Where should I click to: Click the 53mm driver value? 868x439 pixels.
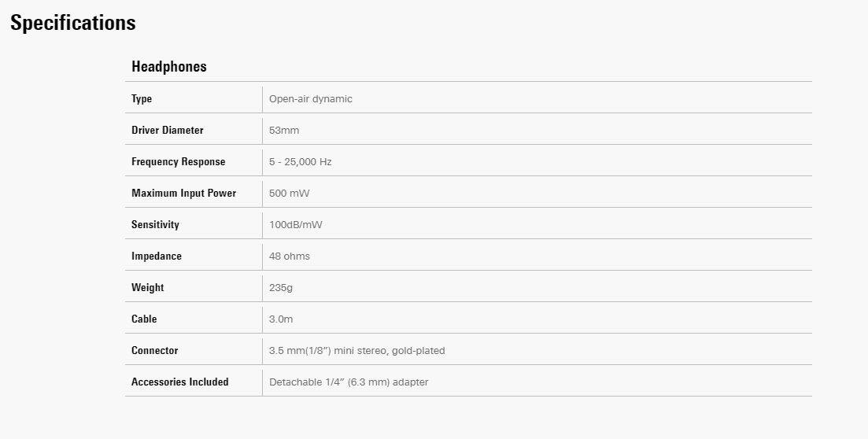click(284, 131)
